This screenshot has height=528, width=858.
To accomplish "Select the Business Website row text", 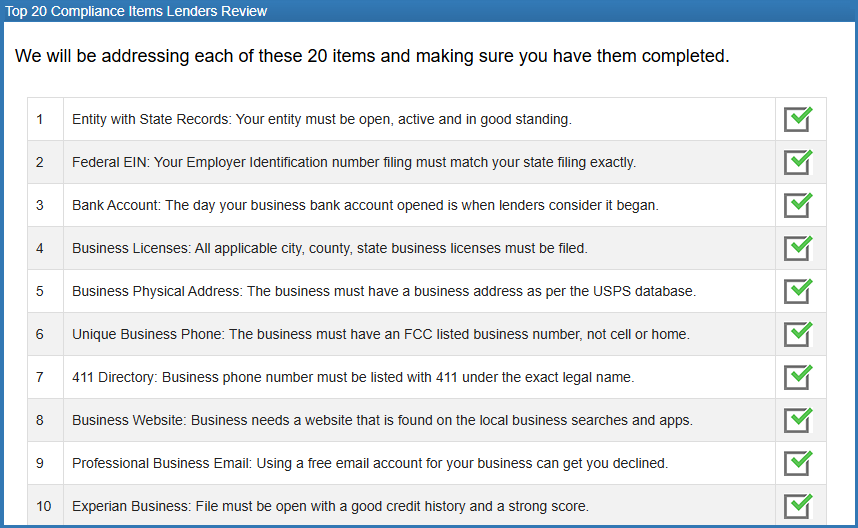I will point(382,420).
